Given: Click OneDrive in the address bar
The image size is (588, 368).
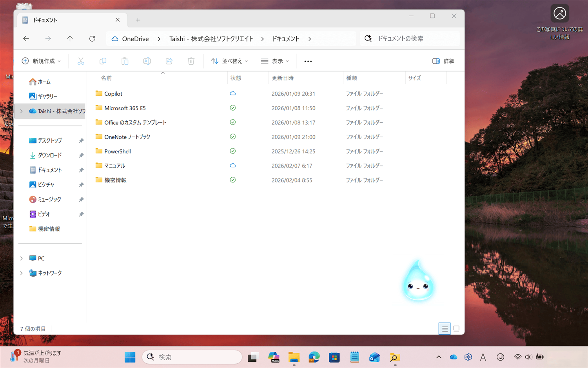Looking at the screenshot, I should pyautogui.click(x=135, y=39).
